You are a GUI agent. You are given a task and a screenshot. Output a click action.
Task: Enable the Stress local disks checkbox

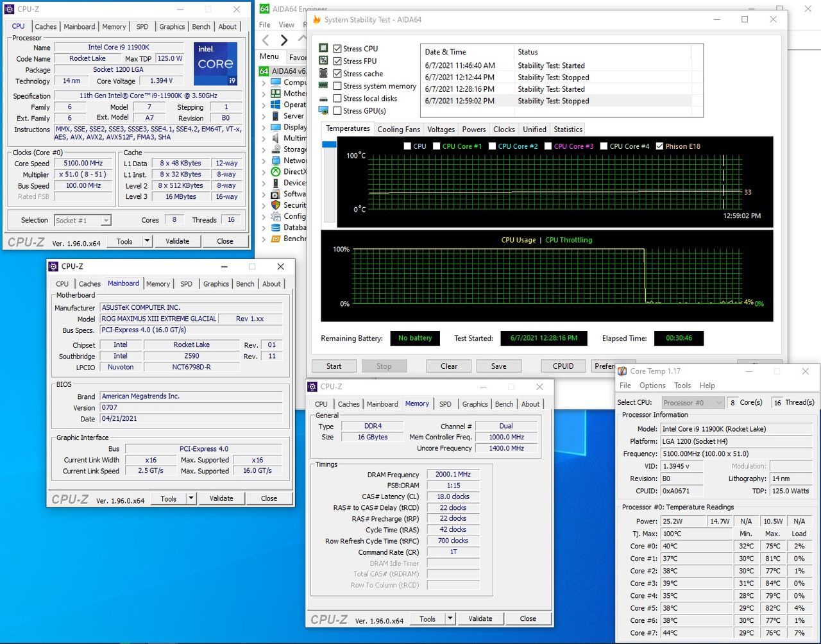(x=337, y=98)
